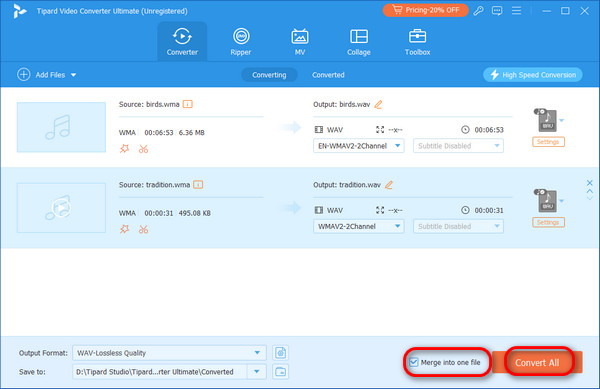
Task: Open cut scissors for birds.wma
Action: point(143,149)
